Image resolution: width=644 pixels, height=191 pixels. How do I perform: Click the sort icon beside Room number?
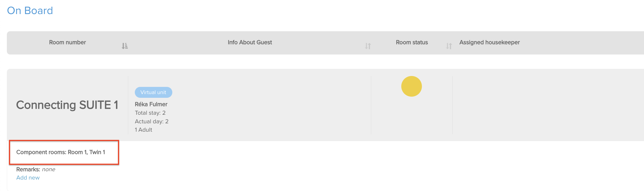125,46
